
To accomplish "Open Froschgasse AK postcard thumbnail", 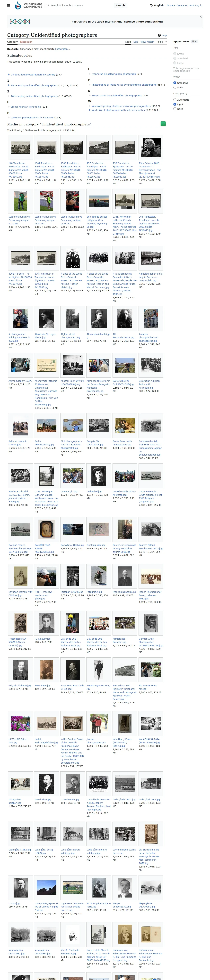I will coord(21,623).
